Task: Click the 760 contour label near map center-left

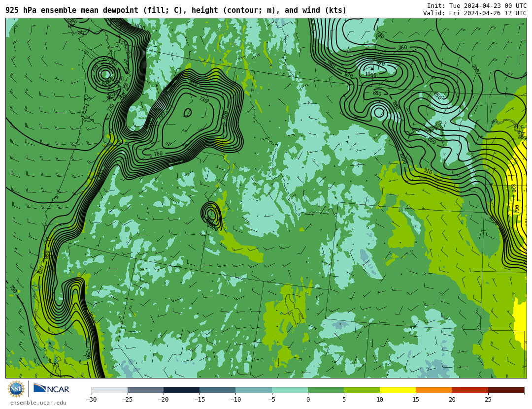Action: pos(158,154)
